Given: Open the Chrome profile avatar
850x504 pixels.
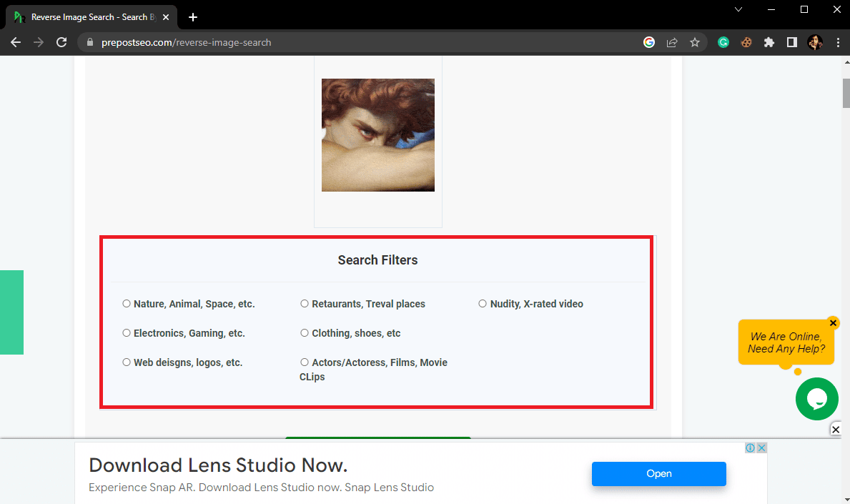Looking at the screenshot, I should point(815,42).
